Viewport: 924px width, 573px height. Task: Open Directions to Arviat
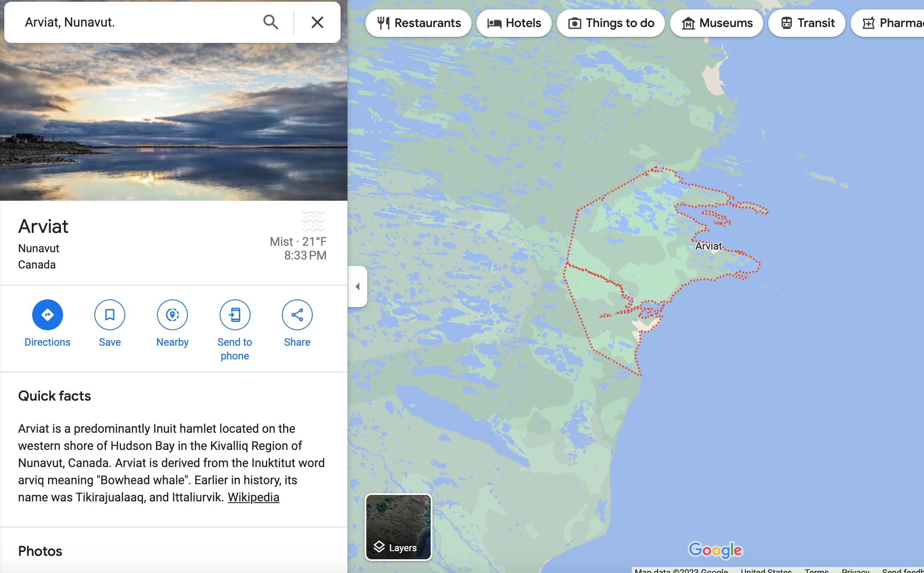tap(48, 315)
